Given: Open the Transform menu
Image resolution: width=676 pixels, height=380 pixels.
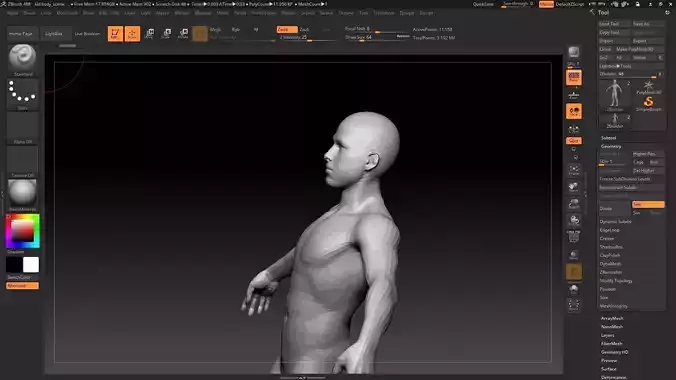Looking at the screenshot, I should click(384, 13).
